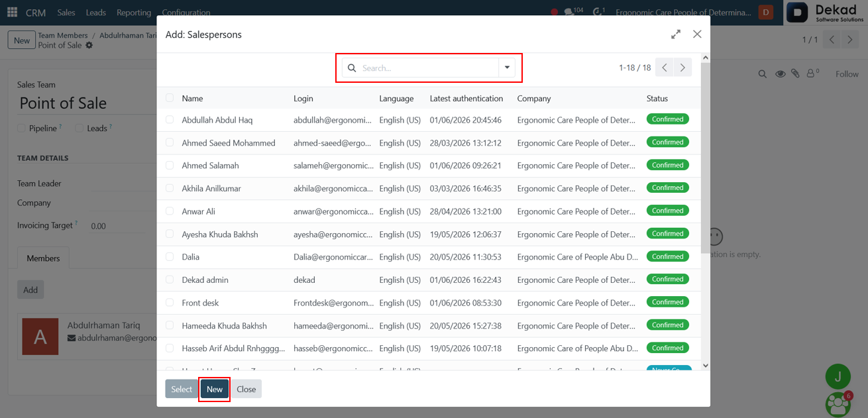The height and width of the screenshot is (418, 868).
Task: Check the box for Akhila Anilkumar
Action: click(170, 188)
